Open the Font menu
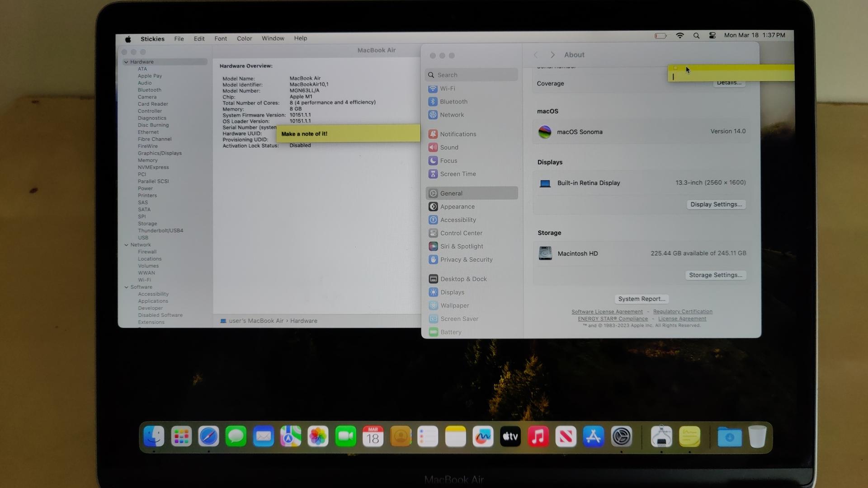The height and width of the screenshot is (488, 868). pyautogui.click(x=221, y=39)
